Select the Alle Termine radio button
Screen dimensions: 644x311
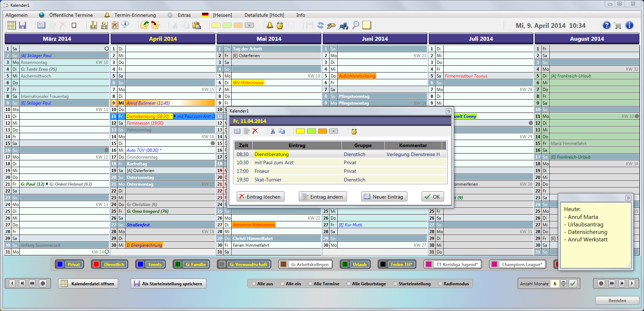(x=310, y=284)
